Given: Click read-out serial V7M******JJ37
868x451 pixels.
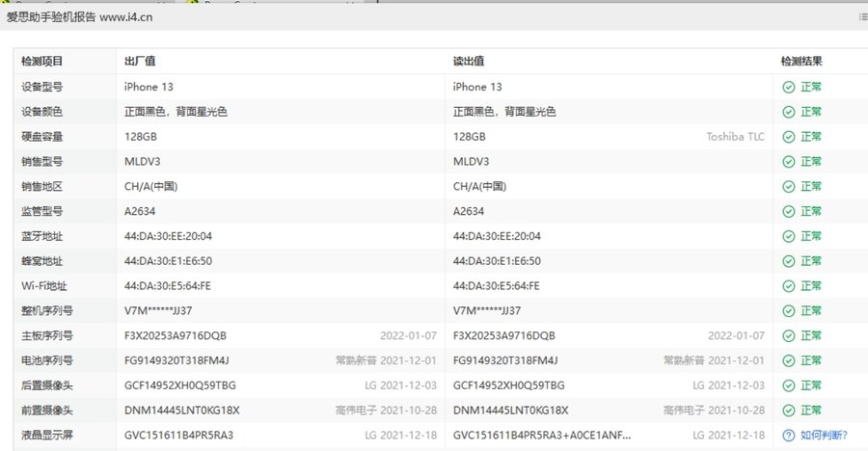Looking at the screenshot, I should 487,311.
